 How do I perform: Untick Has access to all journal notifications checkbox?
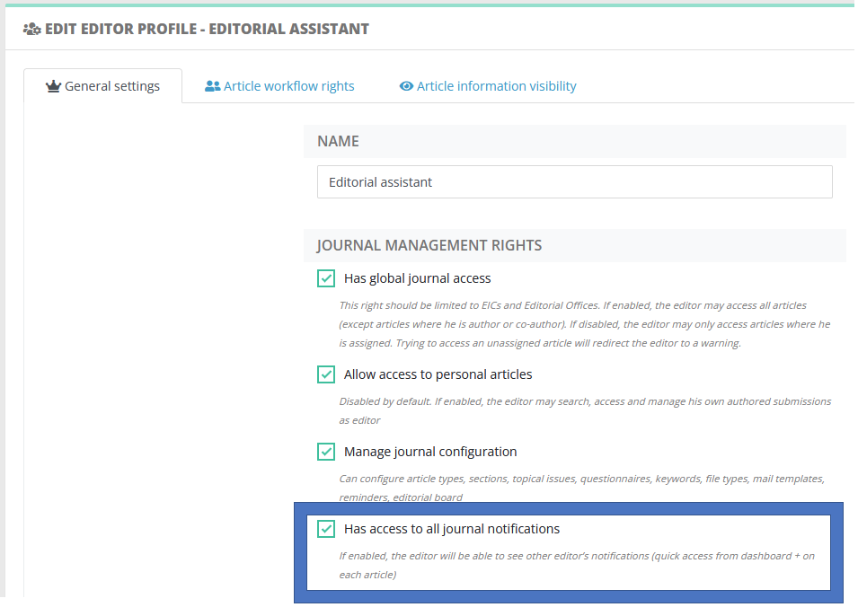coord(326,529)
